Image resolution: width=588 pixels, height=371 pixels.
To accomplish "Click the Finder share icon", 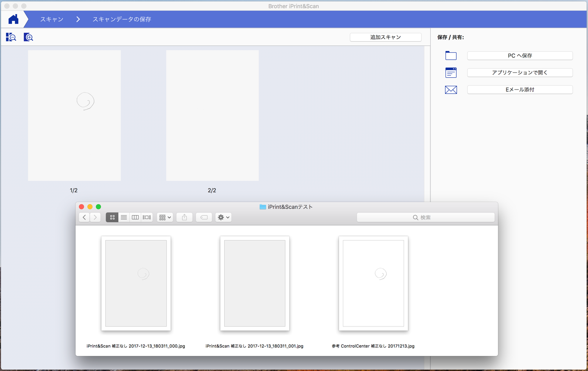I will click(x=184, y=217).
